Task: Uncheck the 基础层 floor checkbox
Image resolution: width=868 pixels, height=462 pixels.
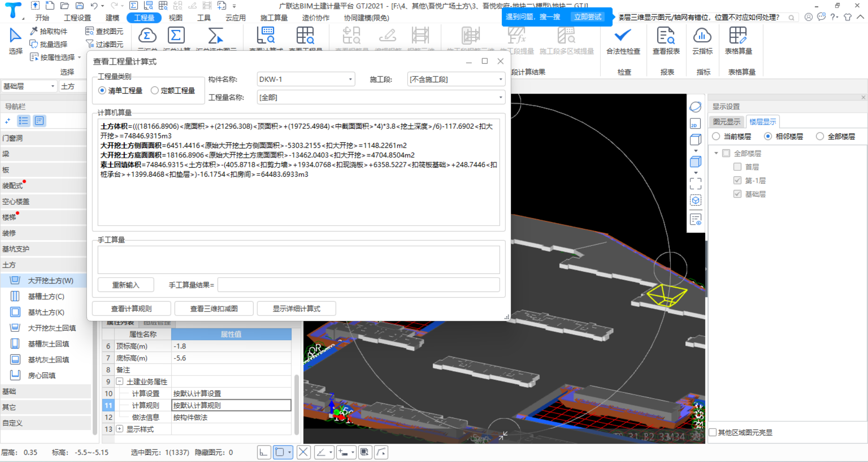Action: point(737,194)
